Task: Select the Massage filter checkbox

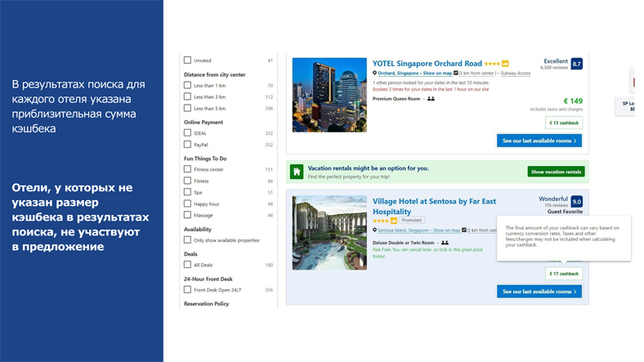Action: pyautogui.click(x=187, y=215)
